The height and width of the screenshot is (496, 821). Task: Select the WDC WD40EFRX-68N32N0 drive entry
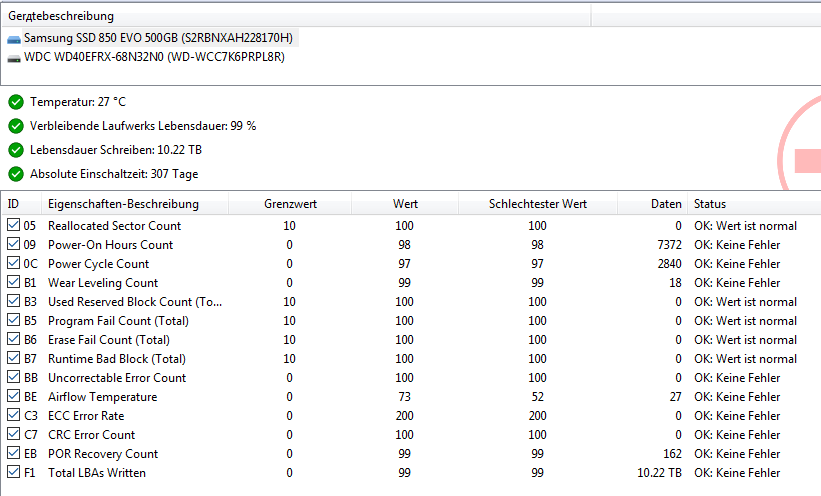pos(154,57)
